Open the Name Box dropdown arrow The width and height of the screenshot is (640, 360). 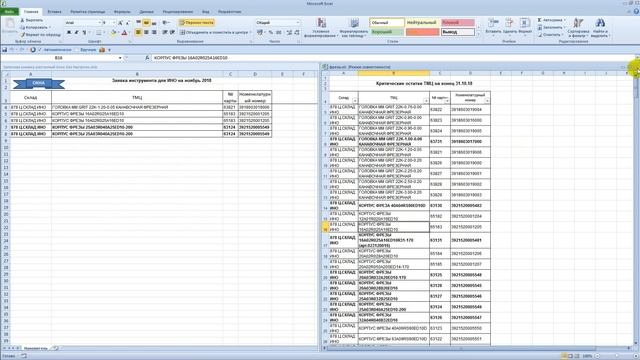120,58
